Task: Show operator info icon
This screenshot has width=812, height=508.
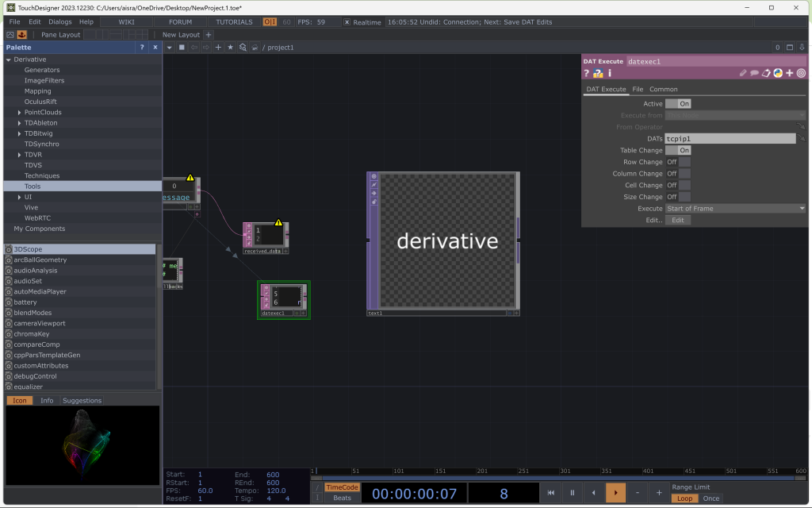Action: click(610, 73)
